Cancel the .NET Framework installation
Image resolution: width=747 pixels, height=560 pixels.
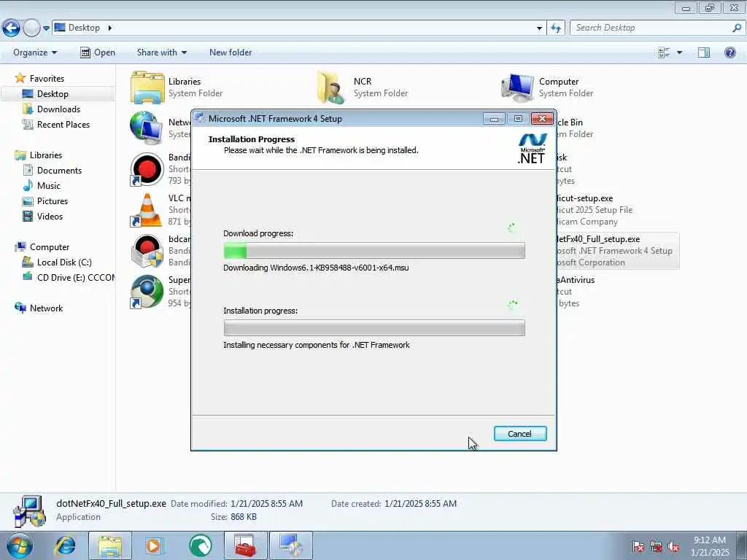(x=519, y=434)
